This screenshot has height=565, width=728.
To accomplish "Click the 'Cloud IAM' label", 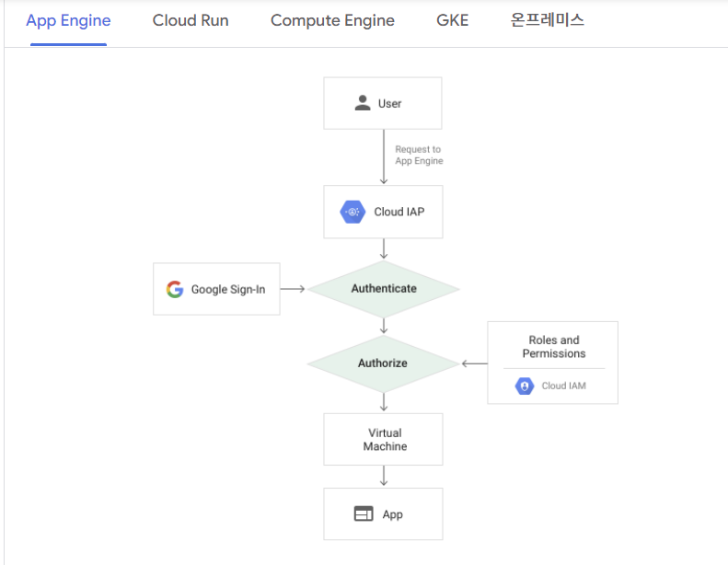I will (563, 386).
